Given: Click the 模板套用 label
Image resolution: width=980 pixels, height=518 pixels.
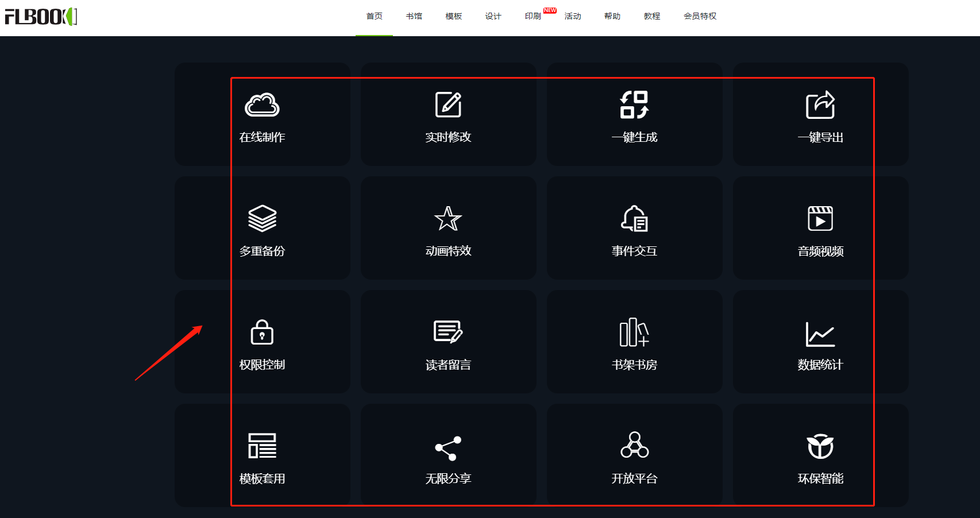Looking at the screenshot, I should (262, 478).
